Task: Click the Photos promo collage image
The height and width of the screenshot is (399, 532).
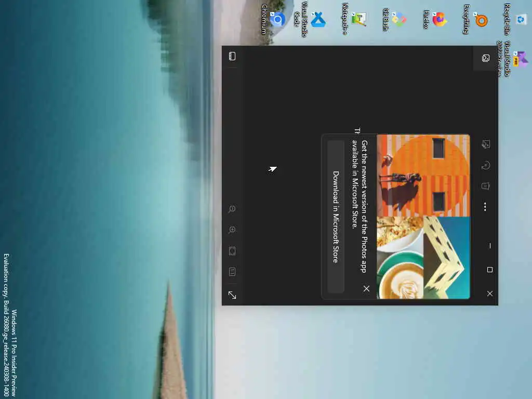Action: click(x=423, y=217)
